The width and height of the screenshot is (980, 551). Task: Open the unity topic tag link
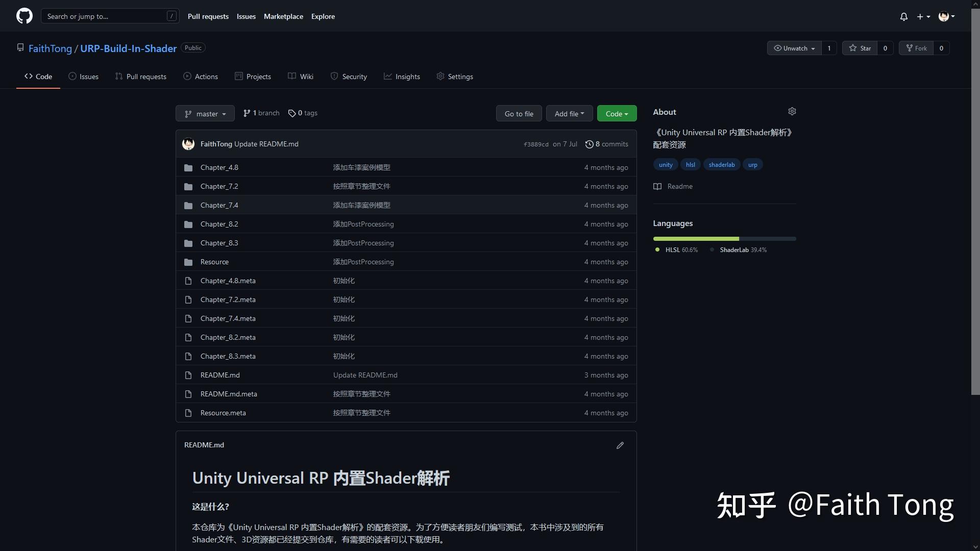(x=665, y=164)
